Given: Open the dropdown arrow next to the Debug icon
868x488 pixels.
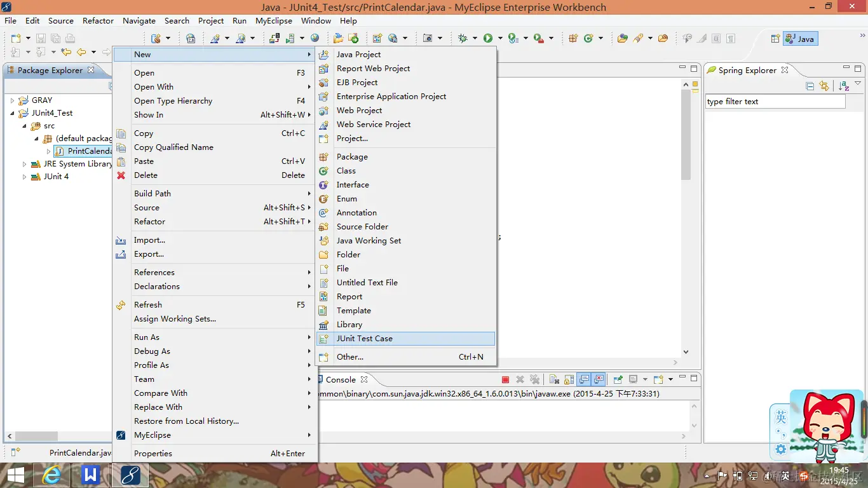Looking at the screenshot, I should point(475,38).
